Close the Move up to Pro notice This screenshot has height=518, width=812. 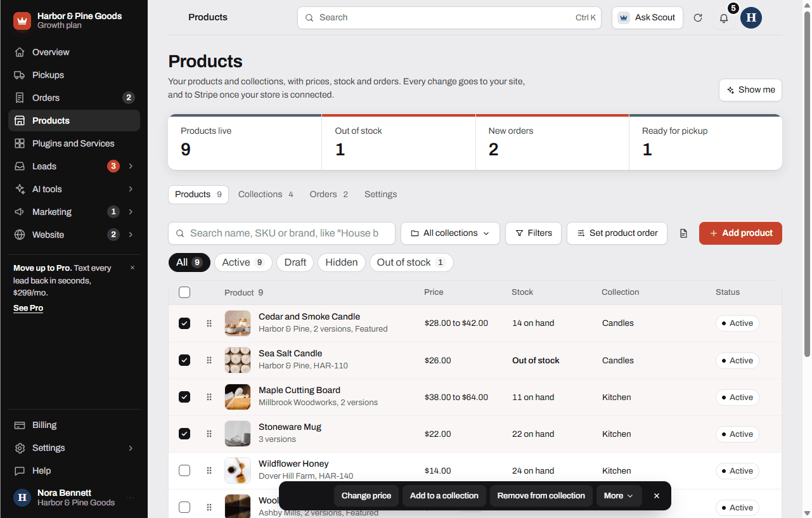[x=132, y=268]
